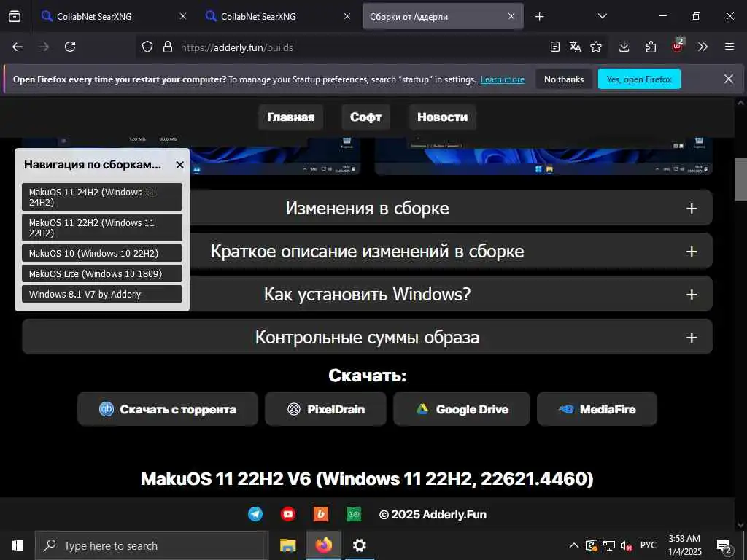Open the Telegram footer icon

click(x=255, y=514)
